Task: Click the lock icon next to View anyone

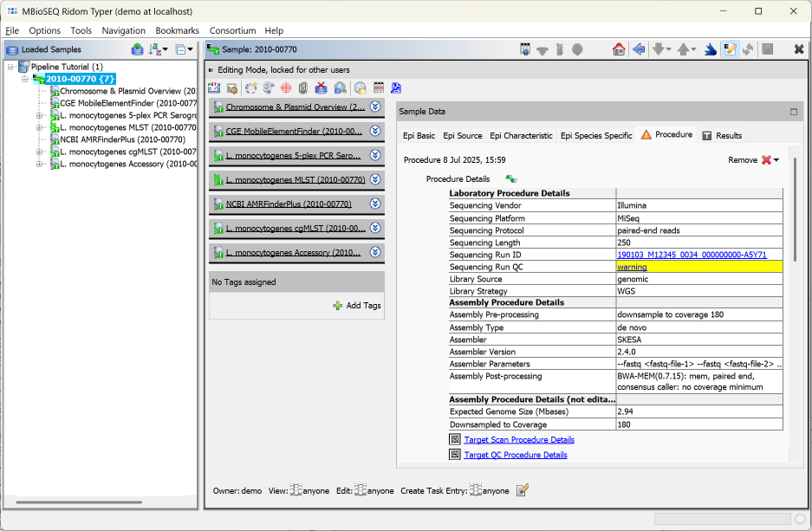Action: [x=297, y=490]
